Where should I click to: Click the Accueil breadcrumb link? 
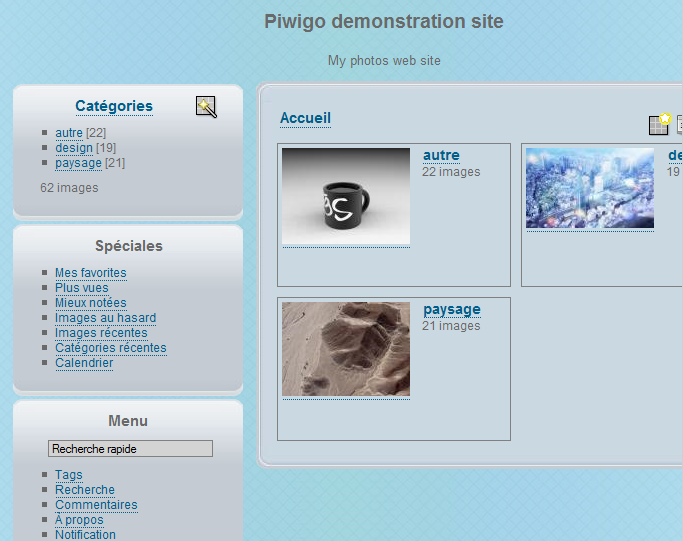[x=305, y=118]
